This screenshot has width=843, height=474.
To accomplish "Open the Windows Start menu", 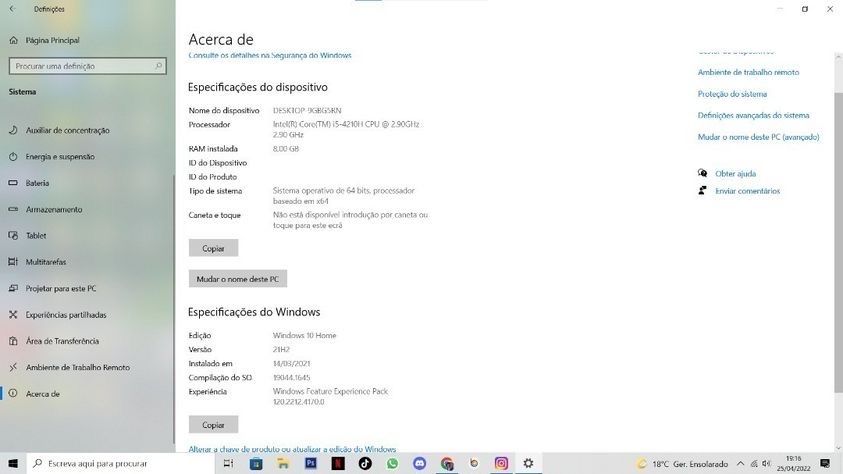I will pyautogui.click(x=13, y=463).
